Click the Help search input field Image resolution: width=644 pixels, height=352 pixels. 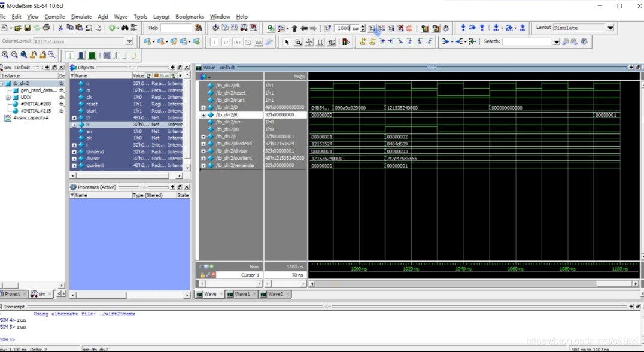[176, 28]
